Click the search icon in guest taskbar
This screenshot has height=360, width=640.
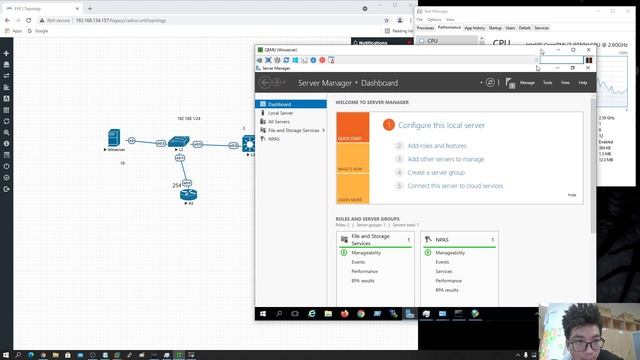279,313
